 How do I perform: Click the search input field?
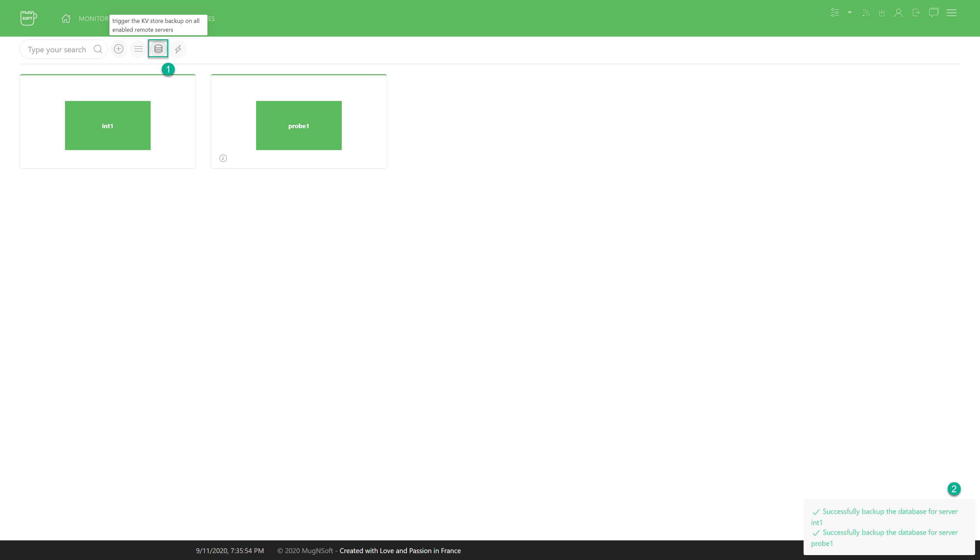click(x=57, y=49)
